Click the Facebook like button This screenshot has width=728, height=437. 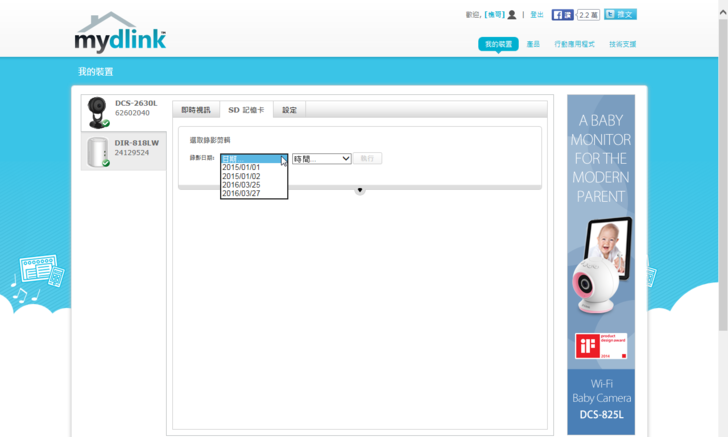click(x=562, y=15)
